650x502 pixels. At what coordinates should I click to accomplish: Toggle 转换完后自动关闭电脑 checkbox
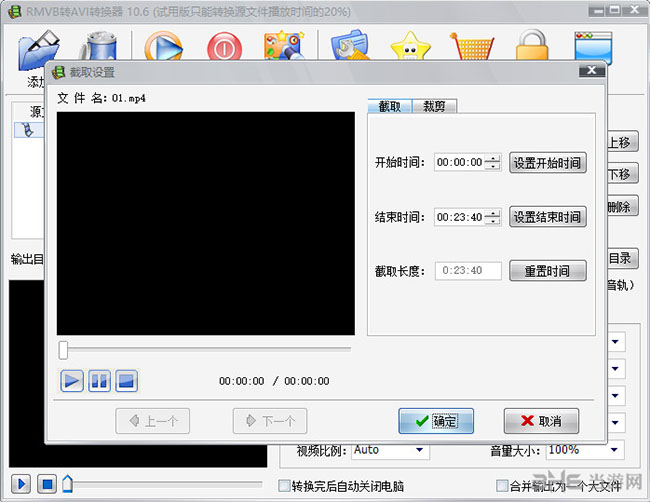pyautogui.click(x=284, y=486)
